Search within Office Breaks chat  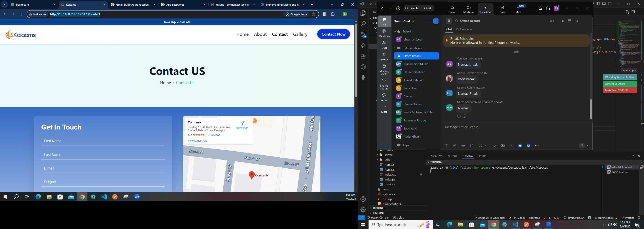point(577,21)
